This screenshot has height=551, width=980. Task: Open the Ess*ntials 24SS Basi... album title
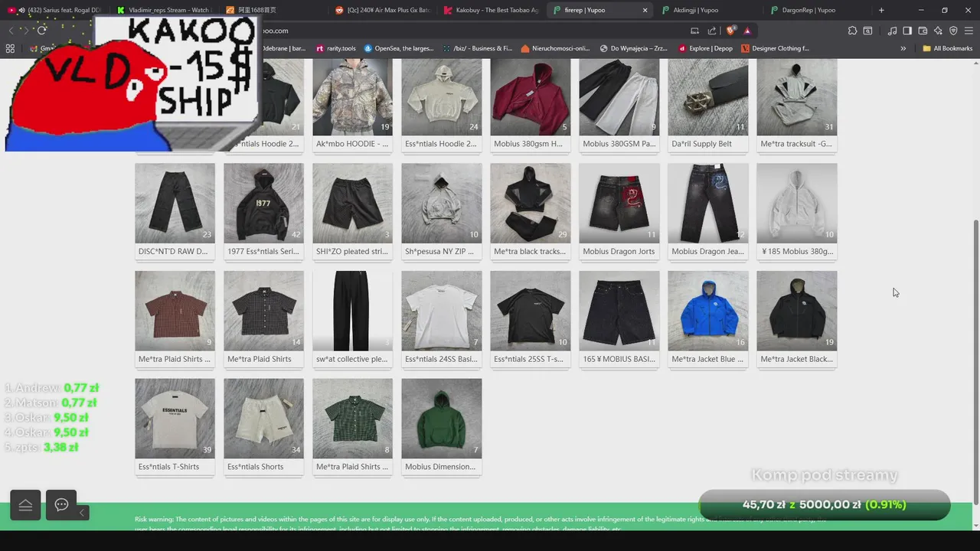[441, 359]
